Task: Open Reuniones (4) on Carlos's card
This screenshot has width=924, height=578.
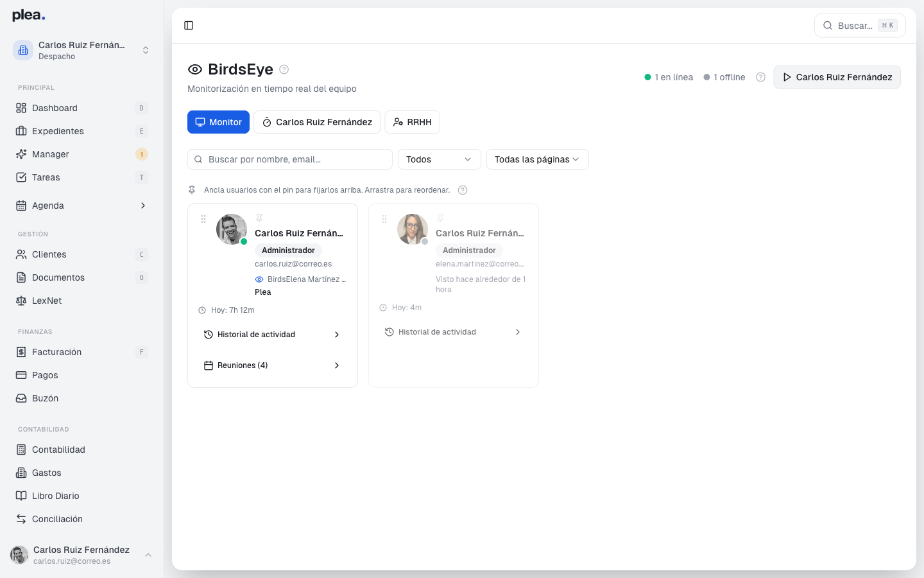Action: point(273,365)
